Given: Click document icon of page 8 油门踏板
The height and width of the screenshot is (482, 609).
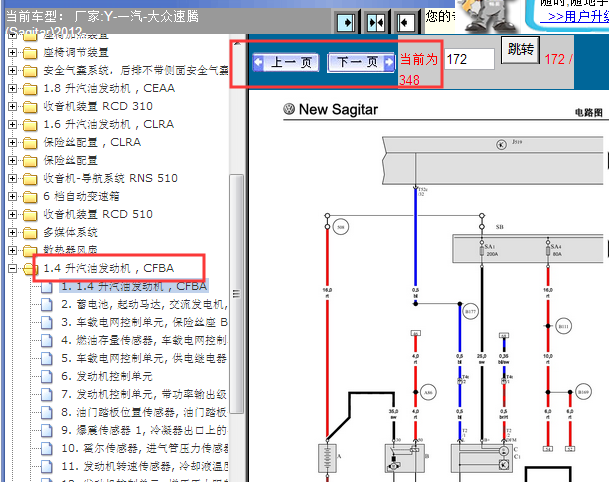Looking at the screenshot, I should pyautogui.click(x=47, y=412).
